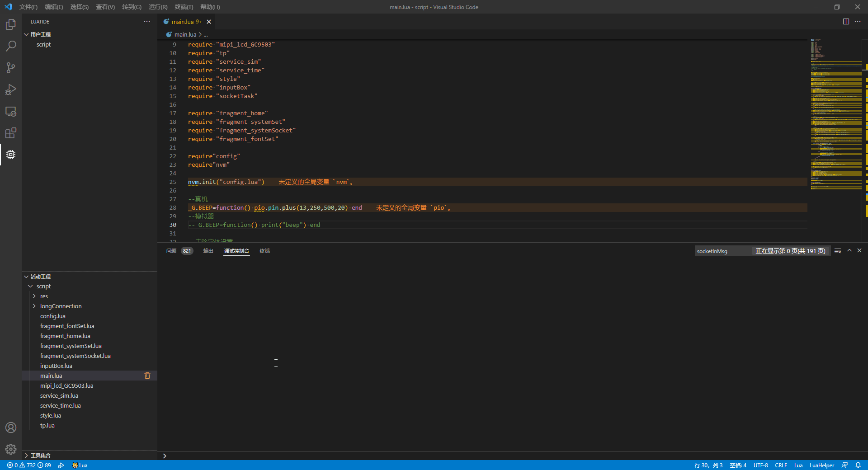This screenshot has width=868, height=470.
Task: Open the Remote Explorer view icon
Action: (11, 111)
